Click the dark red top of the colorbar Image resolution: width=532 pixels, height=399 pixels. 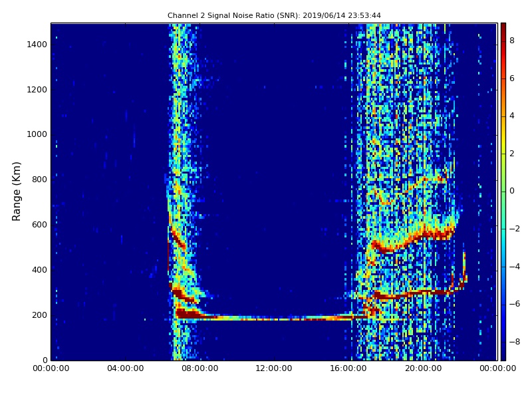click(503, 27)
